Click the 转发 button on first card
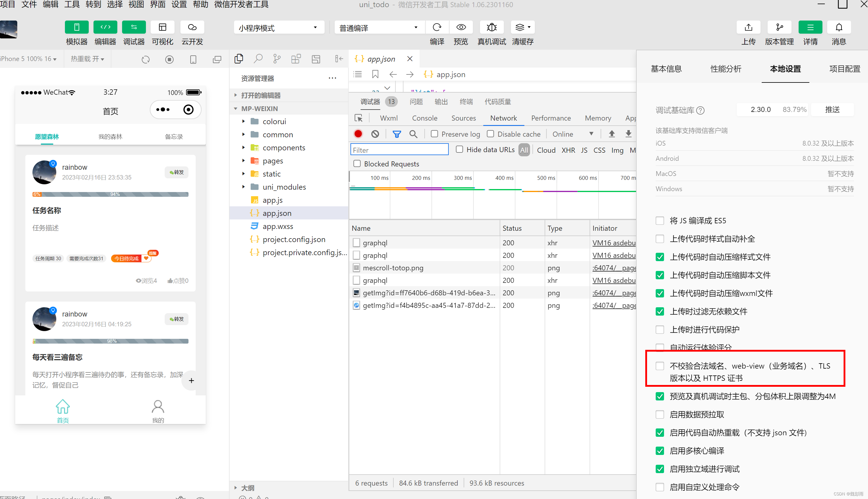Image resolution: width=868 pixels, height=499 pixels. (177, 172)
